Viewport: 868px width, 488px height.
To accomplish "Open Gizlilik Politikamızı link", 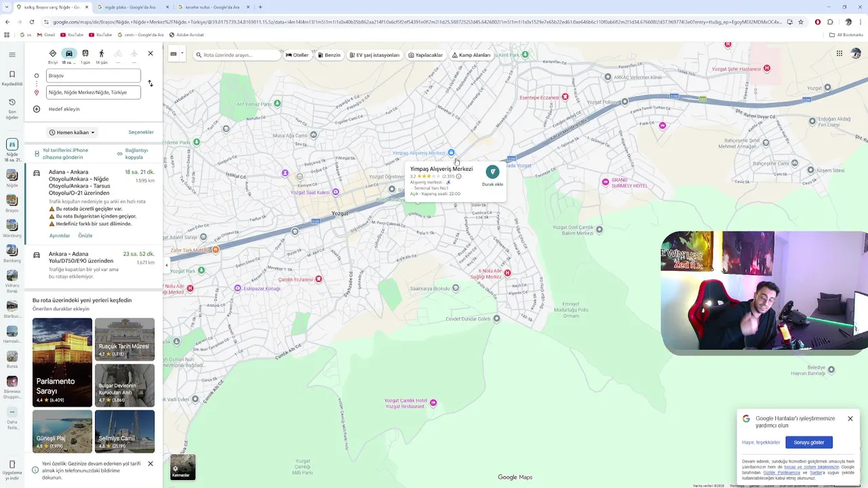I will pos(782,472).
